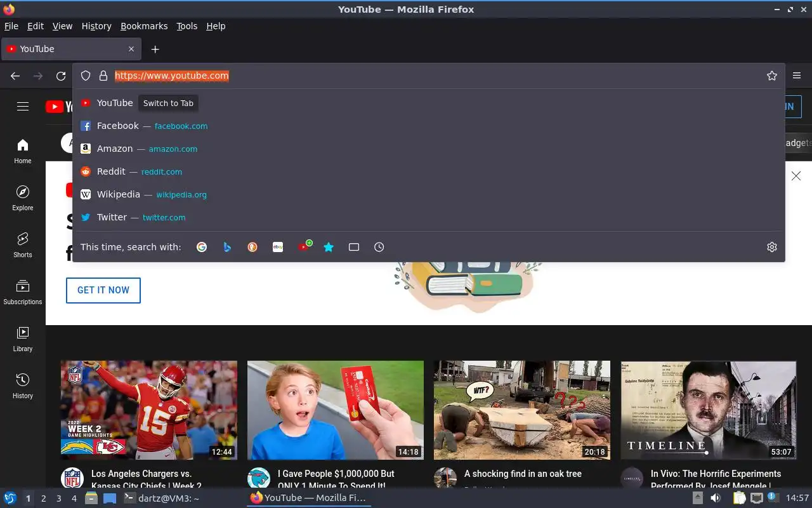The width and height of the screenshot is (812, 508).
Task: Click the taskbar clock 14:57
Action: (797, 498)
